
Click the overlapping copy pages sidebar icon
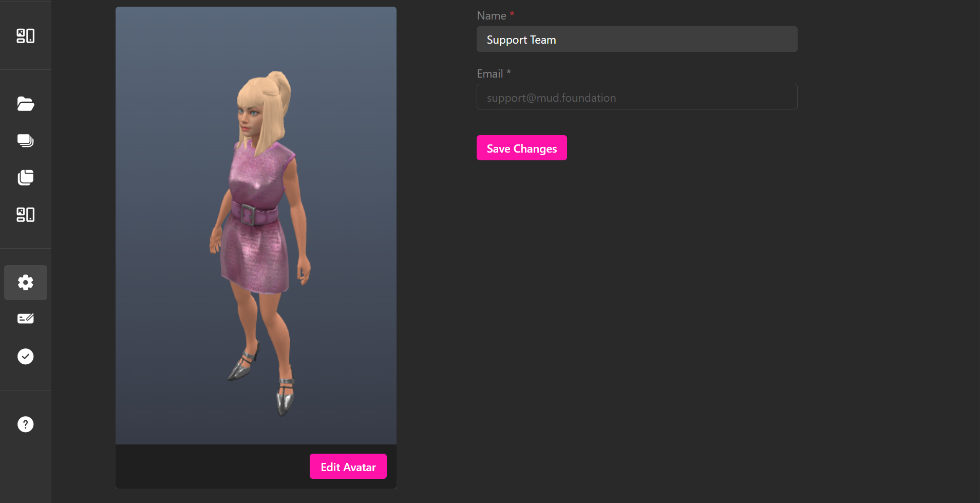[25, 178]
